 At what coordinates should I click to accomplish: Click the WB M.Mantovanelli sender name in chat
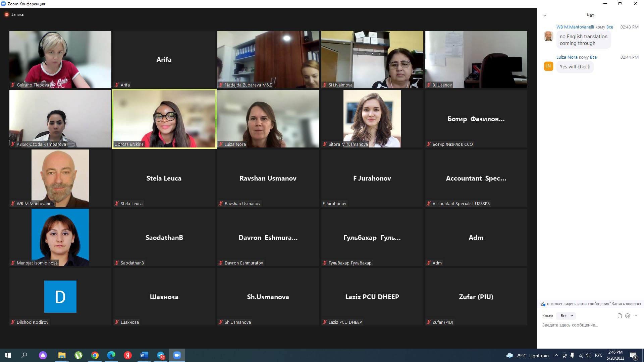pyautogui.click(x=575, y=27)
